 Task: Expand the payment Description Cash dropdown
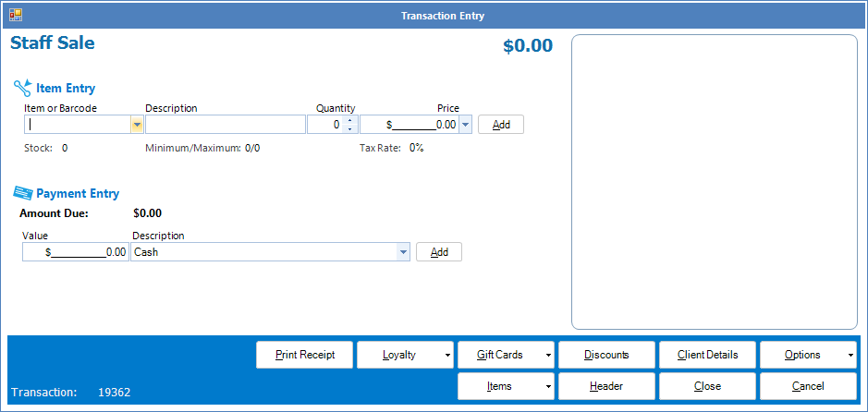pyautogui.click(x=403, y=252)
